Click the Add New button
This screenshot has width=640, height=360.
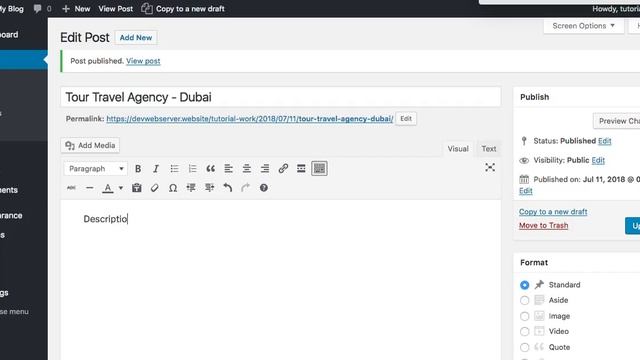[136, 38]
